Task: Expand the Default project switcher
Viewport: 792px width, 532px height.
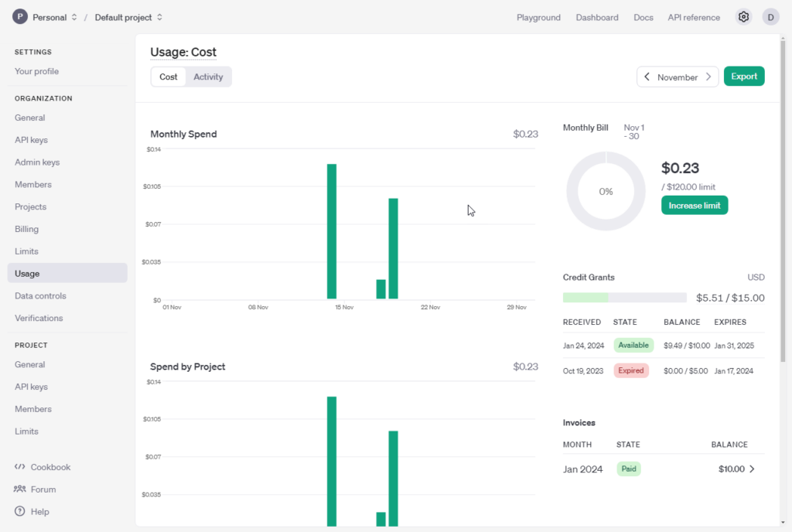Action: pyautogui.click(x=159, y=17)
